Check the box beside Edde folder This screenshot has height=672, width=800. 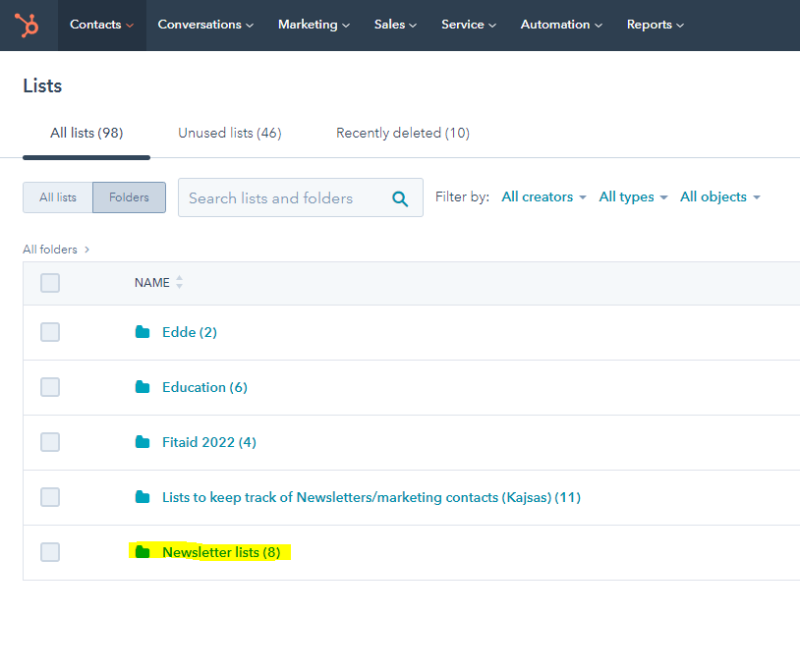(x=50, y=332)
